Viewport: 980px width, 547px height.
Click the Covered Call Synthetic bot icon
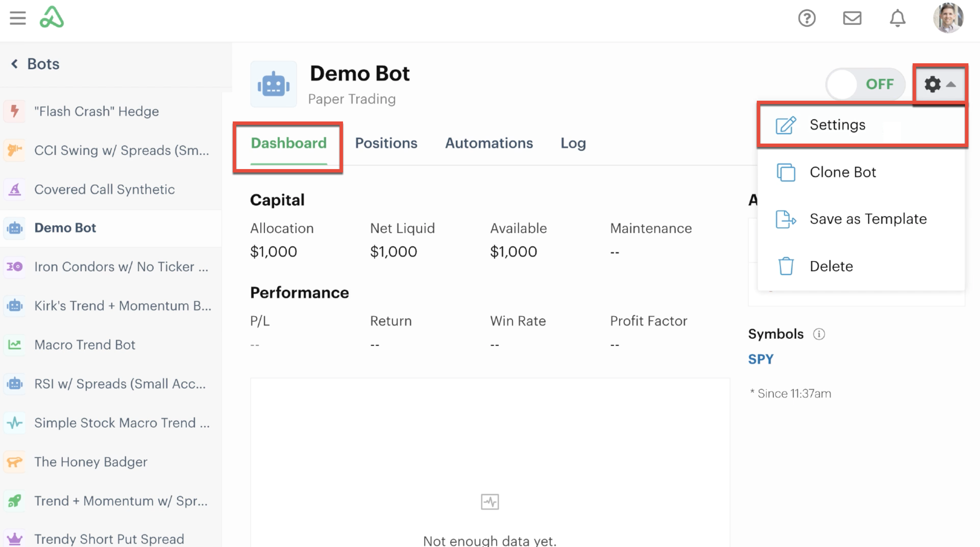pos(14,189)
